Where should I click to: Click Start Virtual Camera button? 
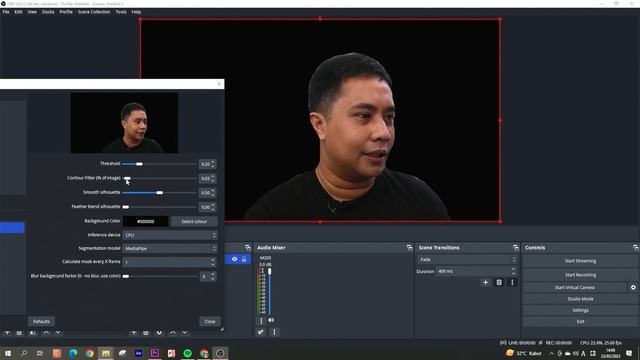point(575,287)
